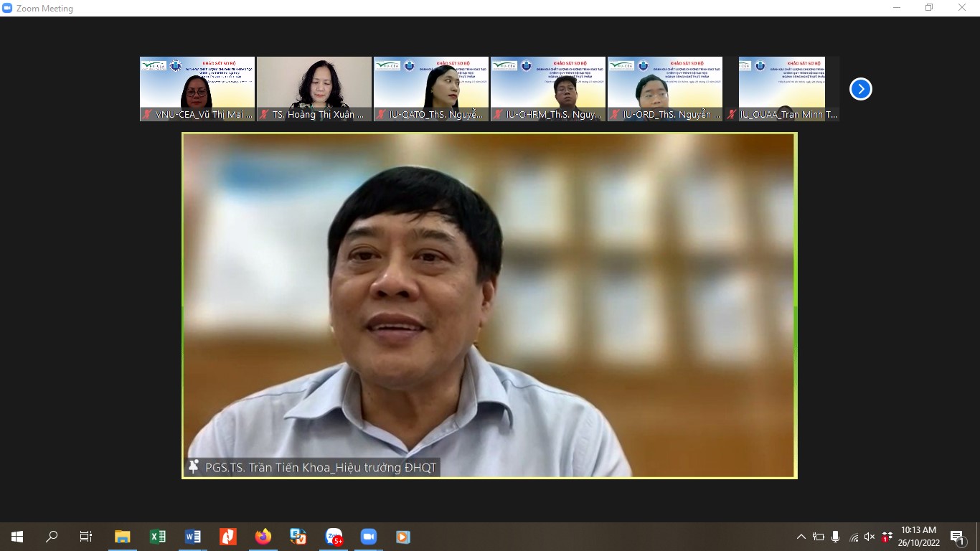Click the taskbar search magnifier
The width and height of the screenshot is (980, 551).
coord(52,537)
